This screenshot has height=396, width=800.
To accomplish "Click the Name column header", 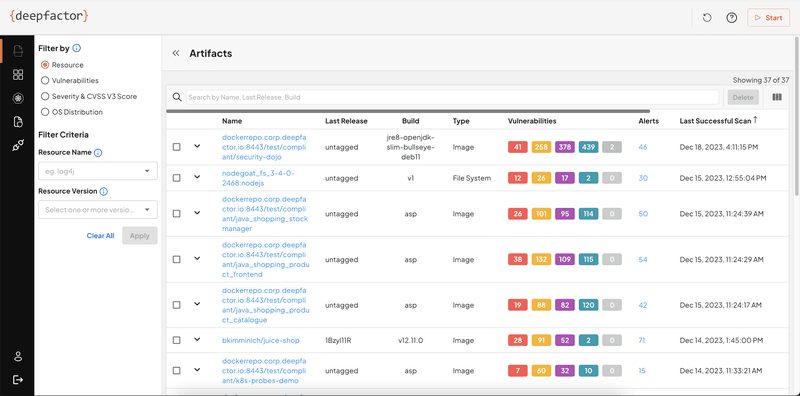I will click(232, 121).
